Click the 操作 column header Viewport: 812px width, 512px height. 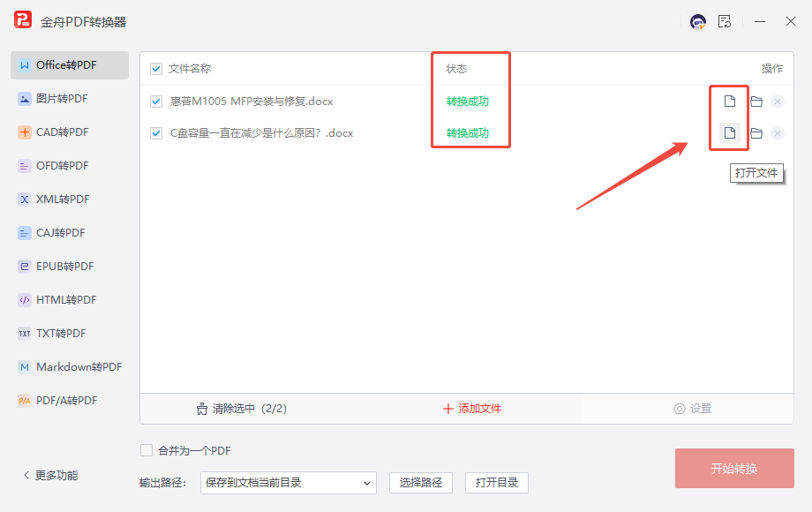point(771,69)
